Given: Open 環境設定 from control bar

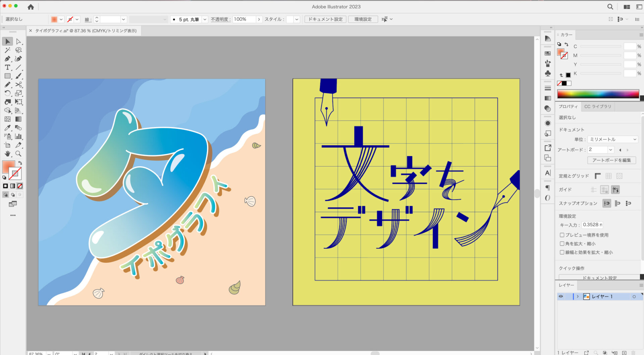Looking at the screenshot, I should [363, 19].
